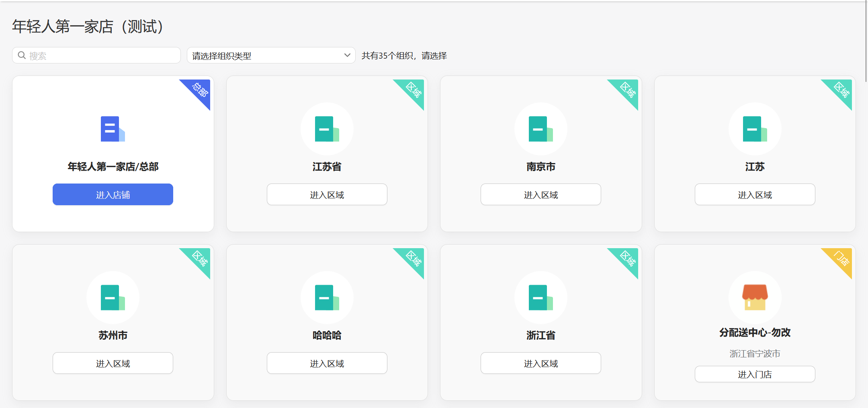Viewport: 868px width, 408px height.
Task: Click the 哈哈哈 region icon
Action: coord(327,298)
